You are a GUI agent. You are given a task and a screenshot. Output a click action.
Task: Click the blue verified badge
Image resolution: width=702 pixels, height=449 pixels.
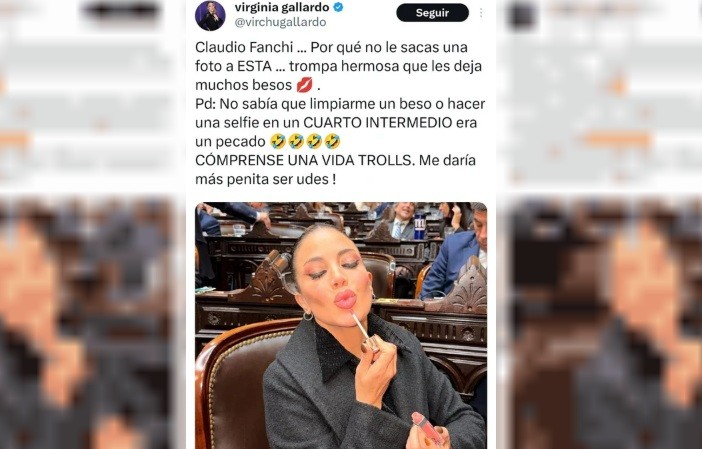coord(338,7)
